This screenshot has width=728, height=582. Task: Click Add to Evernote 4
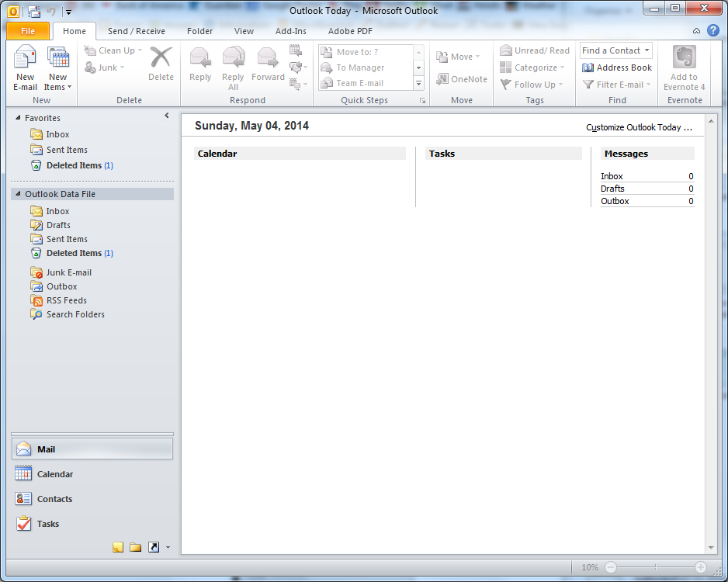683,68
